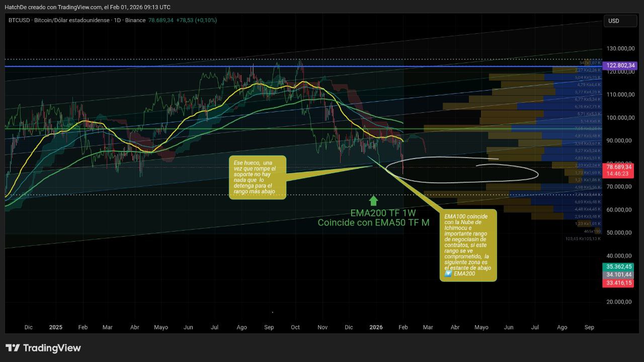The image size is (644, 362).
Task: Click the red 78.689,34 current price label
Action: [x=619, y=167]
